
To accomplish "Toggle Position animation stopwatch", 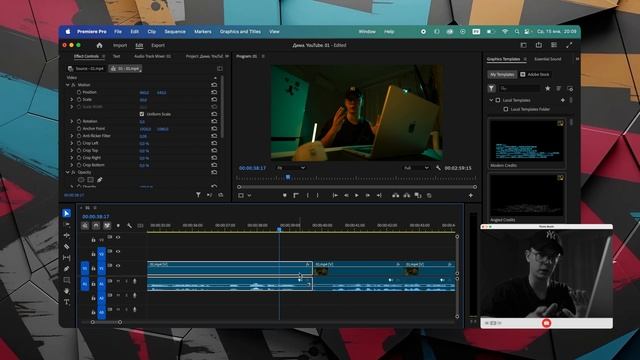I will [x=79, y=92].
